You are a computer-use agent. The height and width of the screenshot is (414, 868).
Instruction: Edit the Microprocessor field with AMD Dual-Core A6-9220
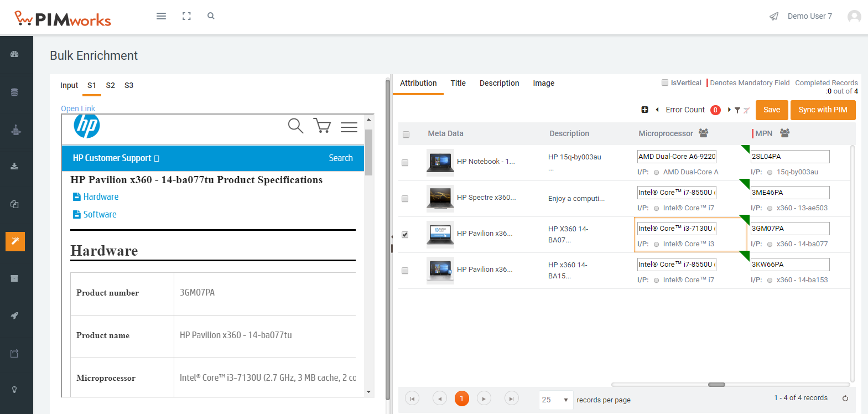click(677, 157)
